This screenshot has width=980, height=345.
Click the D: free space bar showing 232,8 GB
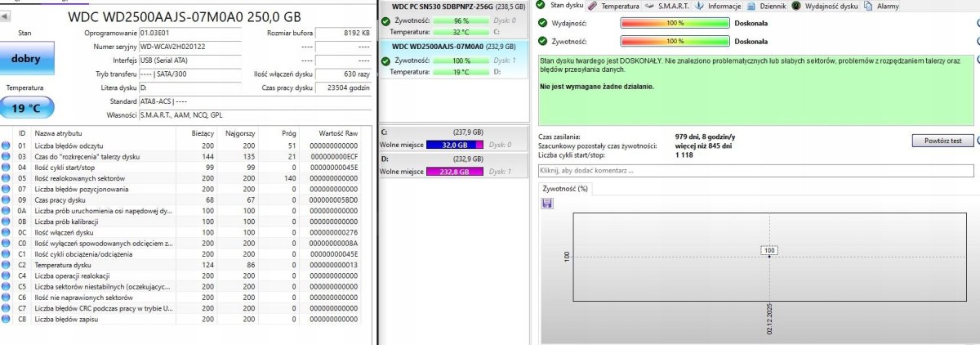456,172
